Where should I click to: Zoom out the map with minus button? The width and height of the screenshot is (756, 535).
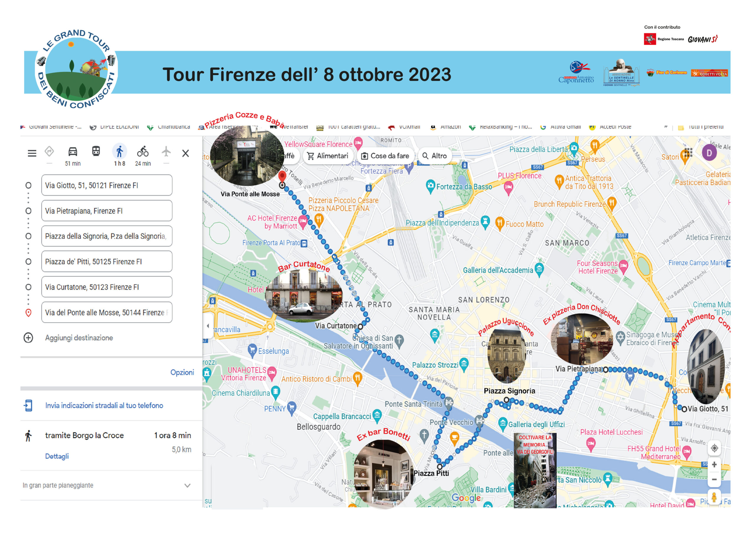pos(714,479)
